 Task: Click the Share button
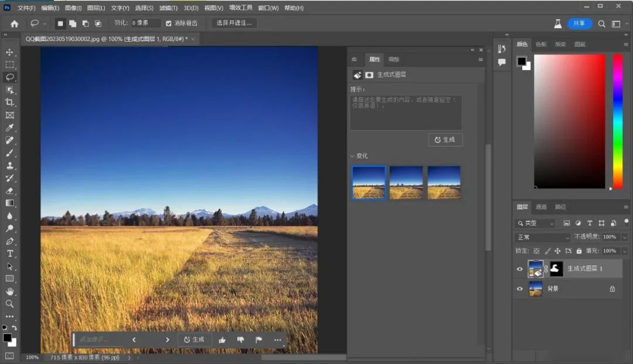point(579,24)
